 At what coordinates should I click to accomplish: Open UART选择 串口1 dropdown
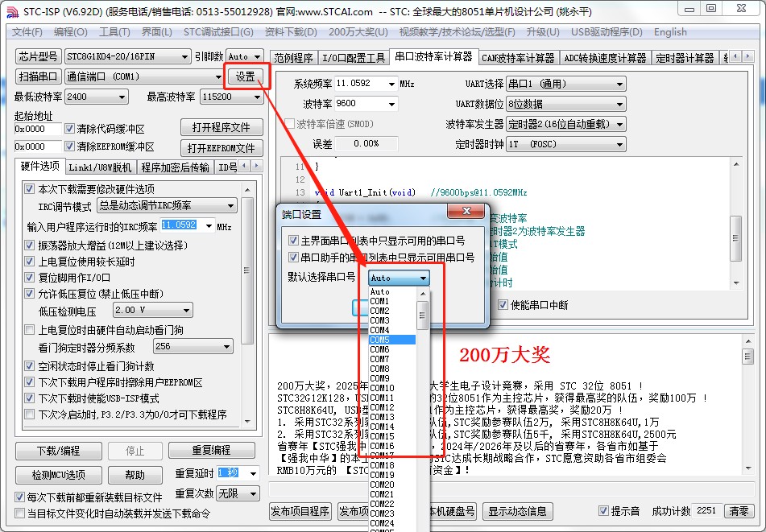565,84
